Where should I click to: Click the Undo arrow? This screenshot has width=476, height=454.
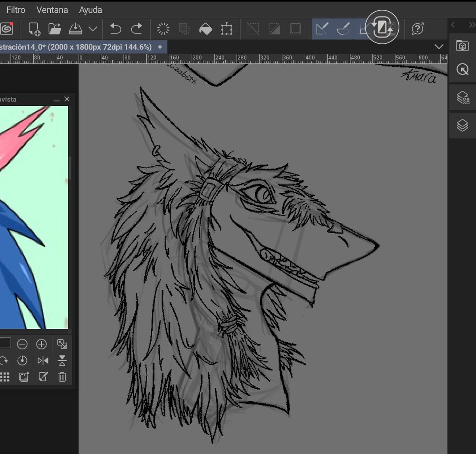[115, 29]
